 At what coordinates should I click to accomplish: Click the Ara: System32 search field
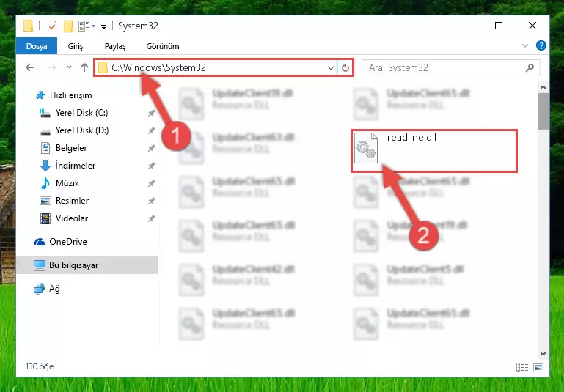click(450, 67)
